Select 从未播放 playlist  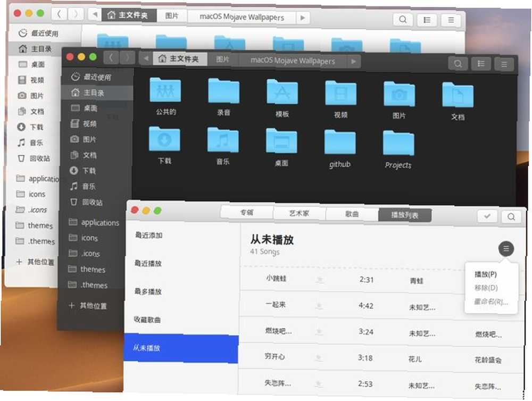181,348
